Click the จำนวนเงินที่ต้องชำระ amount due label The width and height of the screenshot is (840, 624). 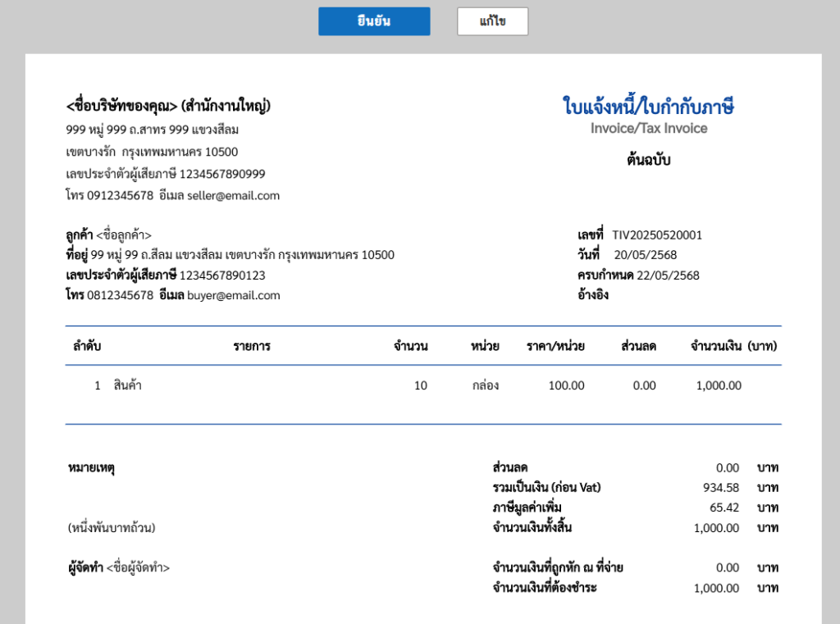point(545,588)
